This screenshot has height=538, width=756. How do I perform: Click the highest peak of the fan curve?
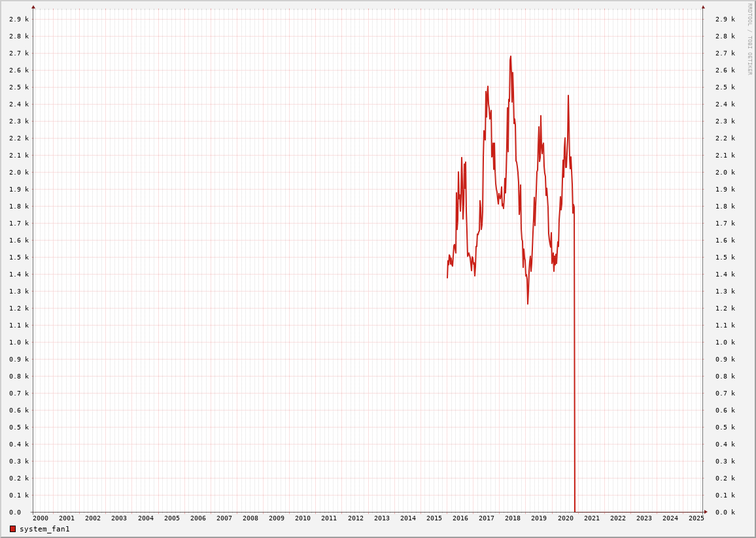(511, 57)
